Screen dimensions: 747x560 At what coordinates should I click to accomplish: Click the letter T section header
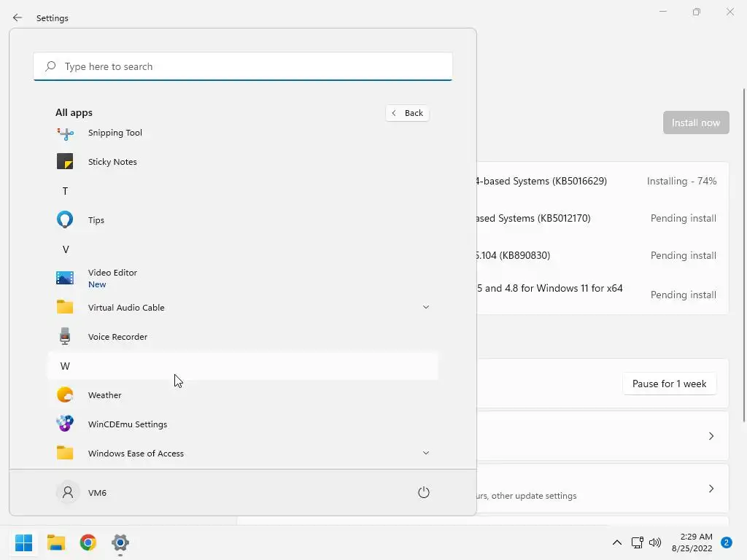[65, 192]
